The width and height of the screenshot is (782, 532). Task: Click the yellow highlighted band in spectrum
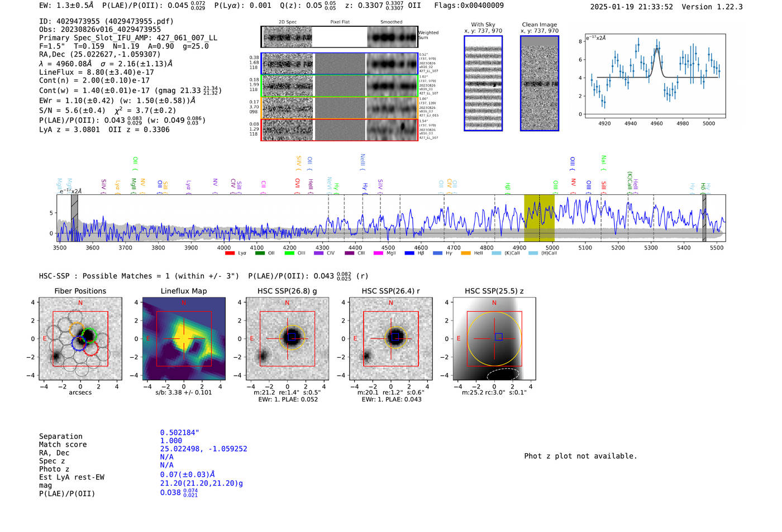tap(539, 218)
